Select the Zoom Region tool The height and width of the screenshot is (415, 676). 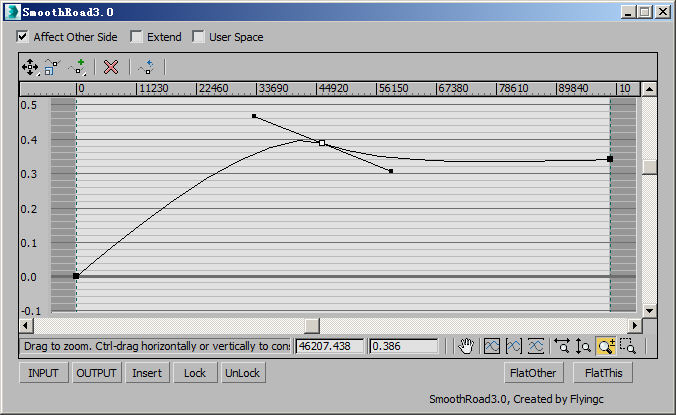(x=628, y=346)
